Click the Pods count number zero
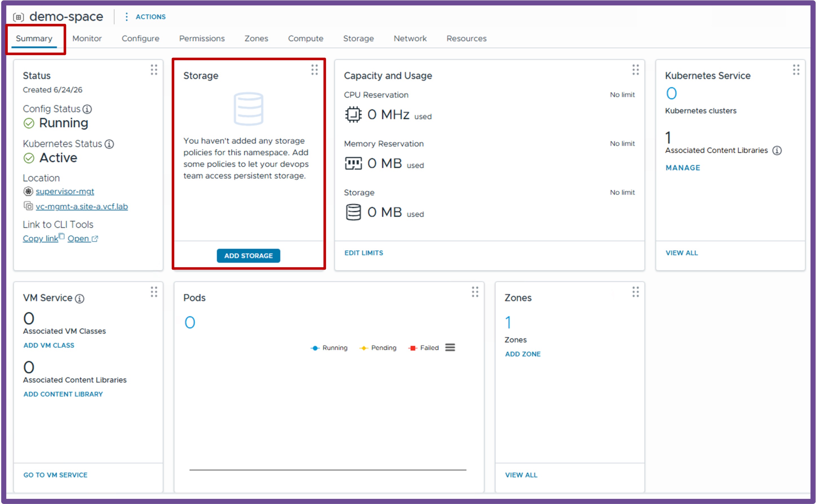 tap(190, 322)
